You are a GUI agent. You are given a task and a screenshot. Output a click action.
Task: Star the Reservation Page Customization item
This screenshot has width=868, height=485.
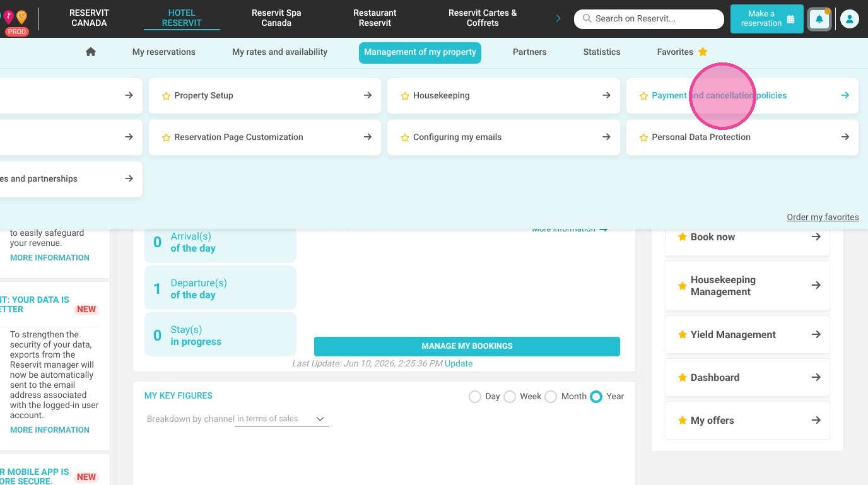167,137
